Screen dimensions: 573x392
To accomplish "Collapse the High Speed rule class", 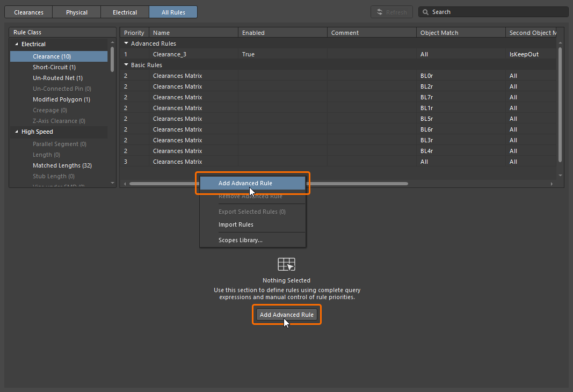I will point(17,132).
